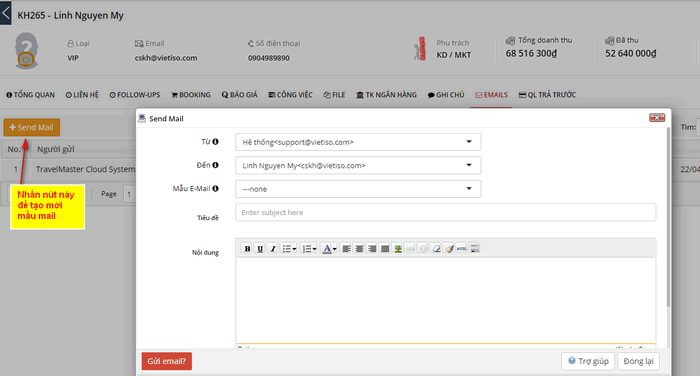The height and width of the screenshot is (376, 700).
Task: Click the last editor toolbar icon
Action: click(x=475, y=249)
